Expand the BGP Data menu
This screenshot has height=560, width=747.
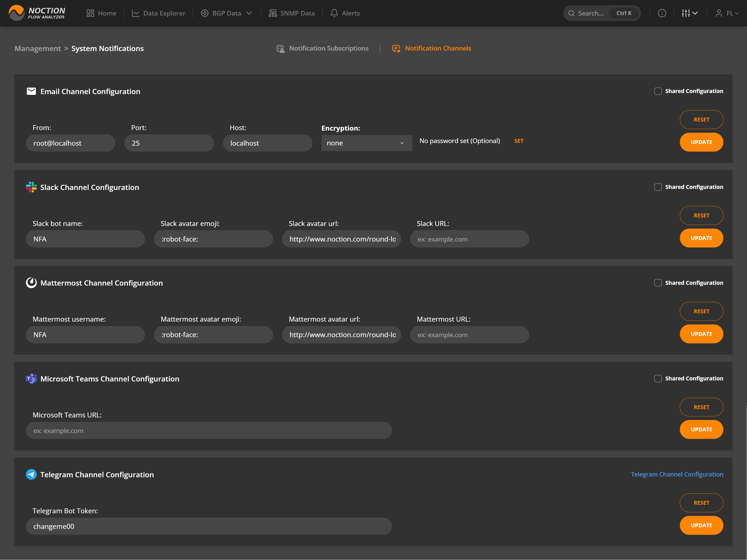[x=226, y=13]
